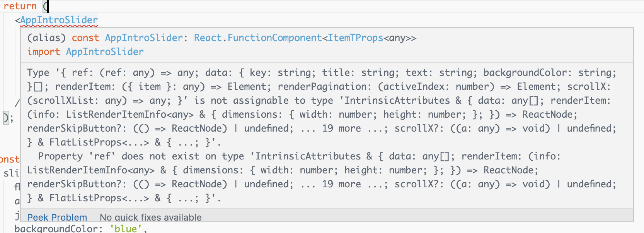This screenshot has width=644, height=233.
Task: Click the (alias) label in the hover
Action: (46, 38)
